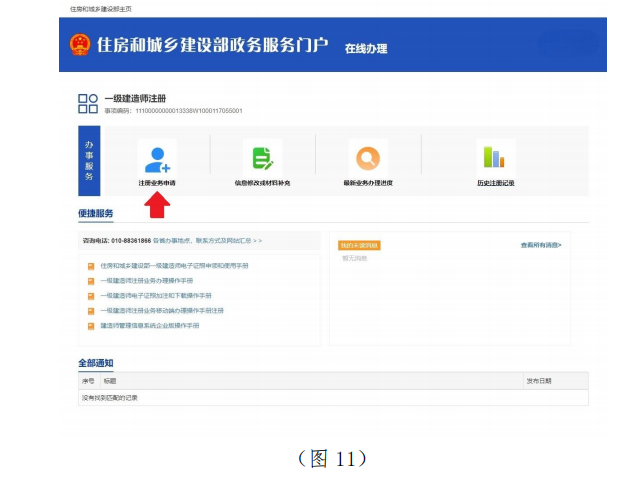The image size is (640, 477).
Task: Click document icon before 建造师管理信息系统企业版操作手册
Action: (91, 326)
